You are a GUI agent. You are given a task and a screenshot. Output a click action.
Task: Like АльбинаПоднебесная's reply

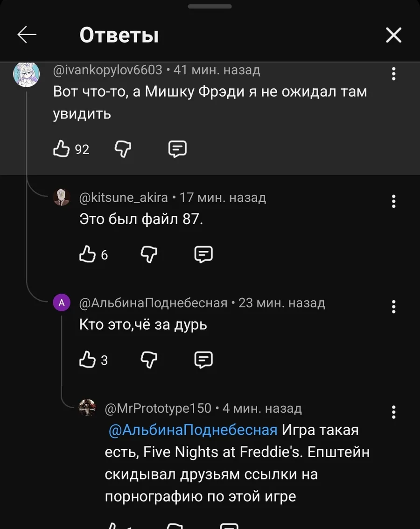[x=88, y=360]
